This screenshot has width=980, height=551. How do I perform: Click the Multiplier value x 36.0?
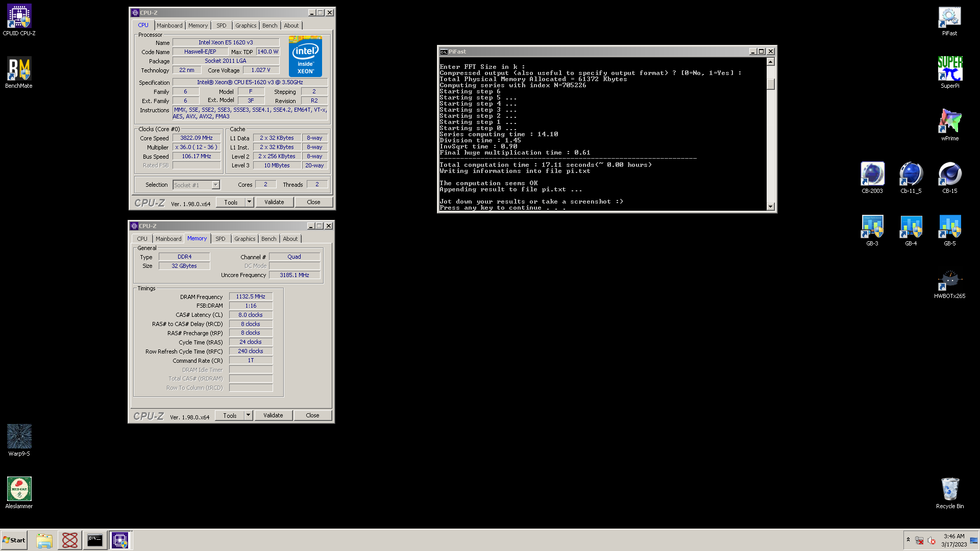pos(197,147)
